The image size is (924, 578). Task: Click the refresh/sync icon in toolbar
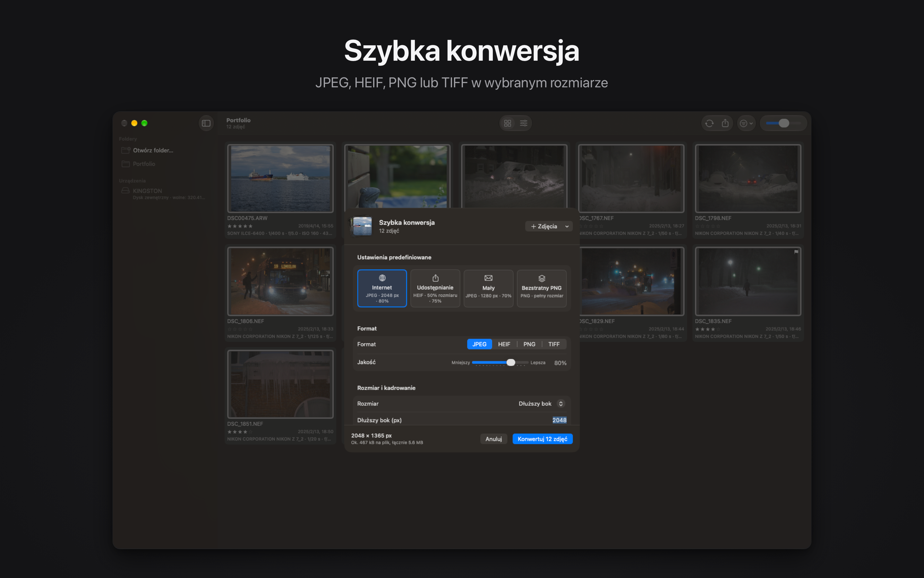tap(709, 123)
